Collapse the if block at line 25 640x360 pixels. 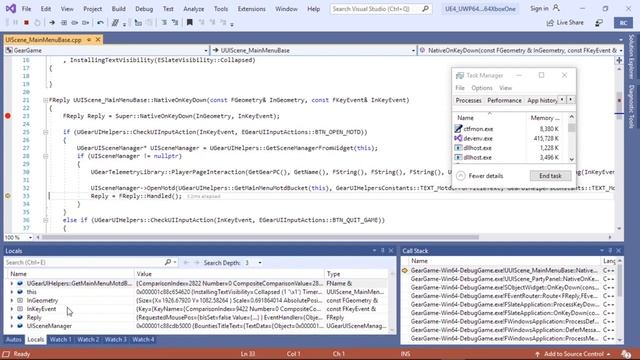click(45, 132)
